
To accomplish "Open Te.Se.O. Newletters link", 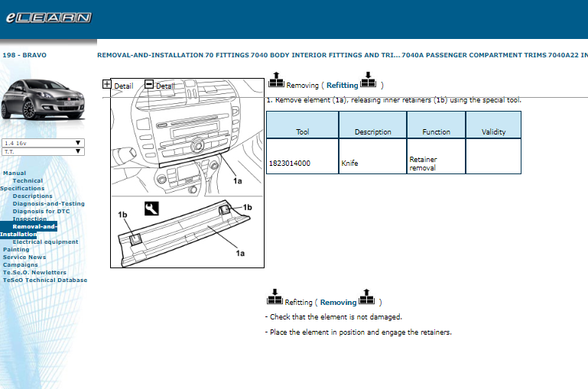I will [x=34, y=272].
